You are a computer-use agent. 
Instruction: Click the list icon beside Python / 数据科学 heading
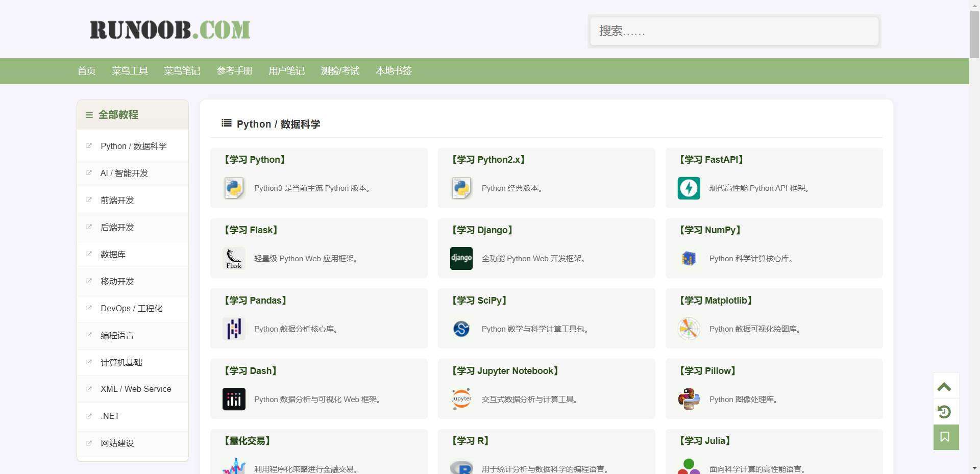point(227,123)
